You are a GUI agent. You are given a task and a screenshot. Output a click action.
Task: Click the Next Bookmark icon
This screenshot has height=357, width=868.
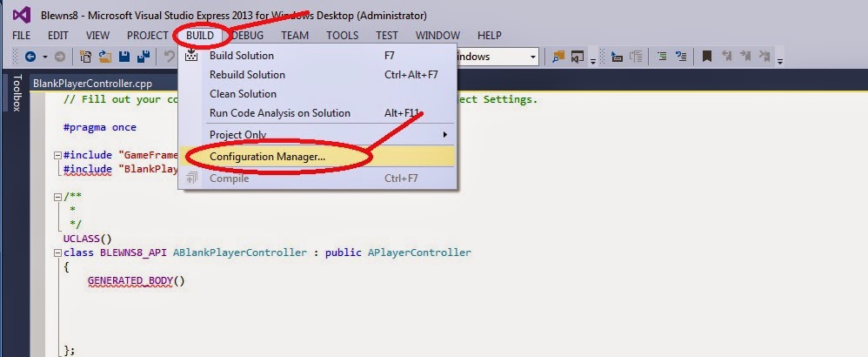click(x=745, y=56)
